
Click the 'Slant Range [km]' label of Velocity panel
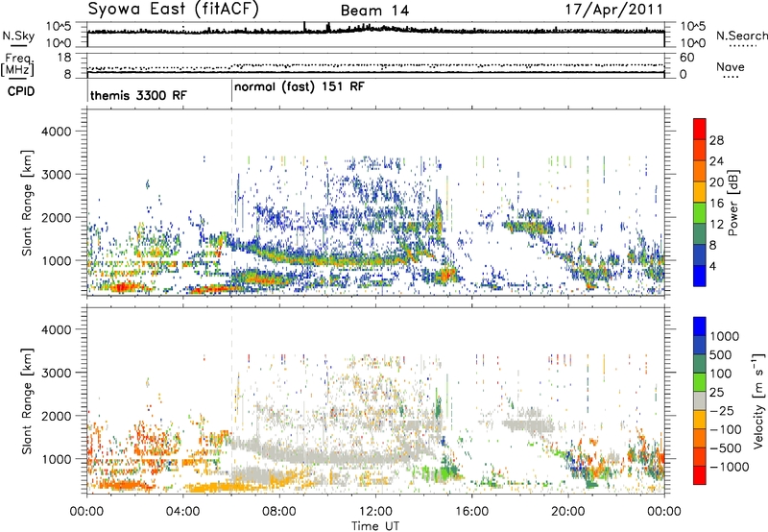(x=27, y=401)
